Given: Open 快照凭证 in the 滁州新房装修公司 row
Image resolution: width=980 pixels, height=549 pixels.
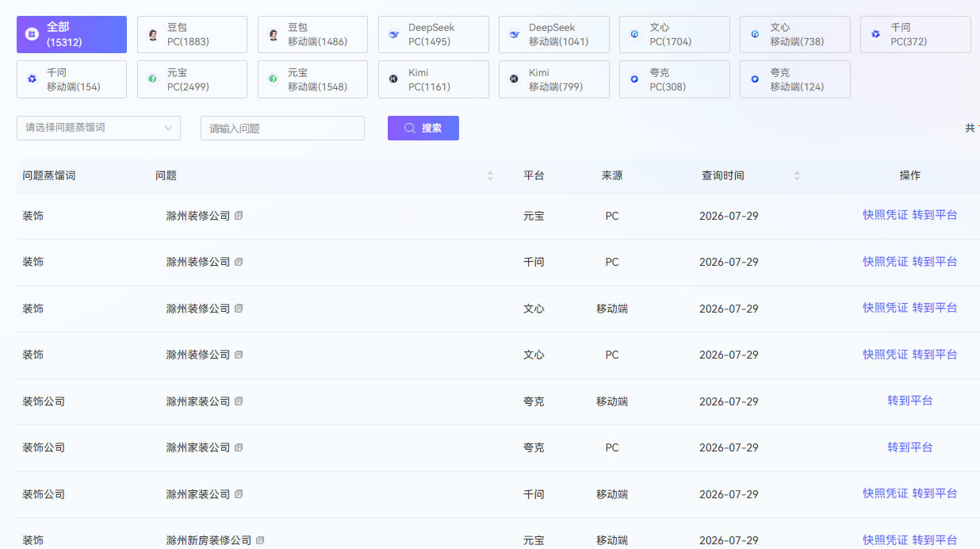Looking at the screenshot, I should click(x=885, y=539).
